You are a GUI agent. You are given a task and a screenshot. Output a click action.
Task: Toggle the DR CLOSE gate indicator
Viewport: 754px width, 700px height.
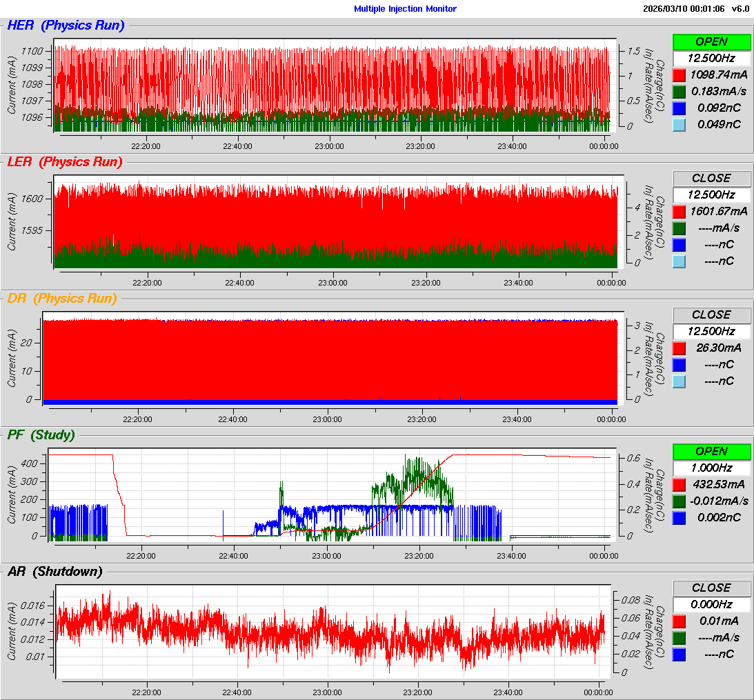pos(711,314)
